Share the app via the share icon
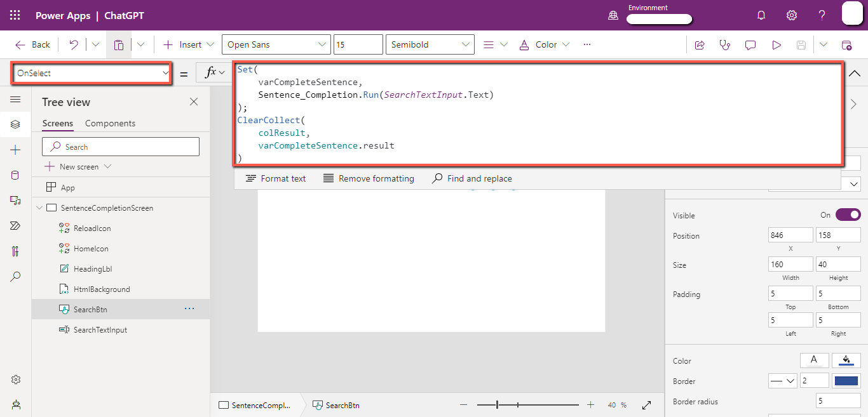The width and height of the screenshot is (868, 417). 700,44
